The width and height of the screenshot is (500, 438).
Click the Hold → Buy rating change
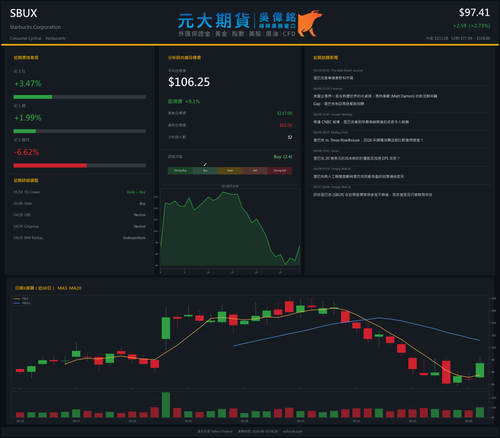point(136,192)
